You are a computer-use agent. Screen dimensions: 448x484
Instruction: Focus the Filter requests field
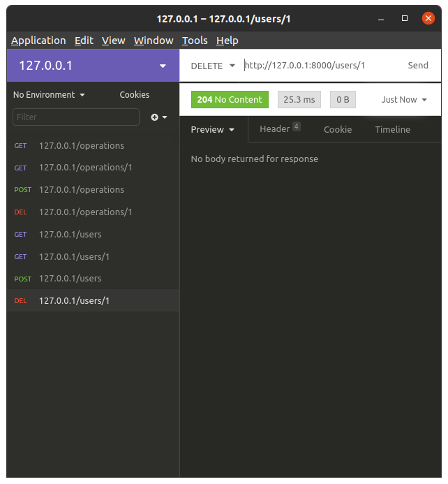tap(76, 117)
